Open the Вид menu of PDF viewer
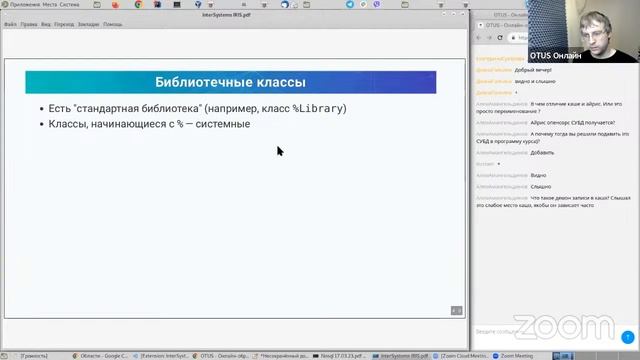 tap(46, 24)
